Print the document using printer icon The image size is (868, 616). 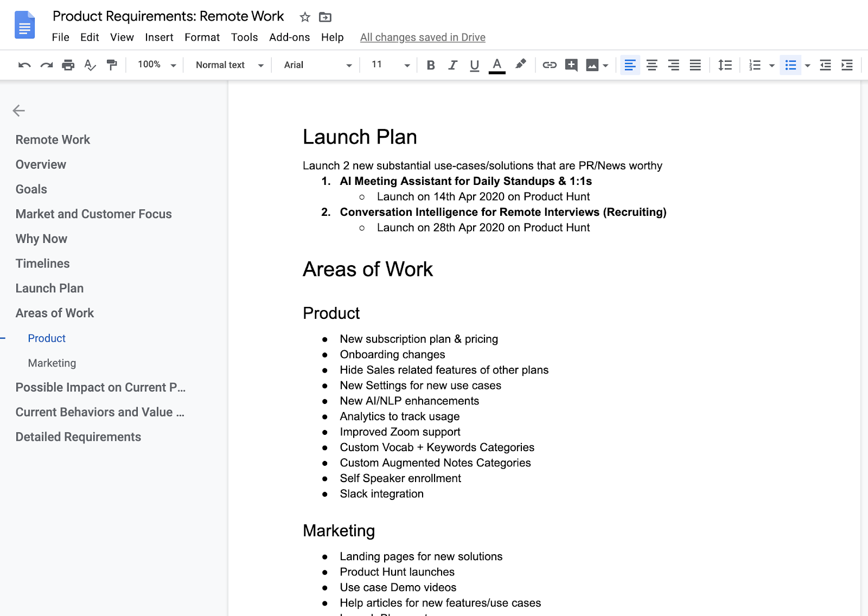pyautogui.click(x=68, y=65)
